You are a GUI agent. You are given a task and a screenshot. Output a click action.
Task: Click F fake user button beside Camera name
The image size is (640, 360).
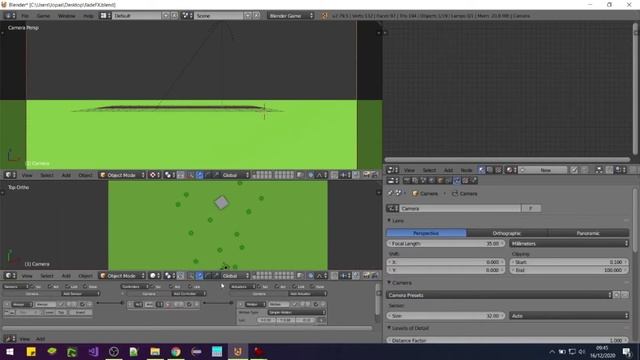(531, 208)
